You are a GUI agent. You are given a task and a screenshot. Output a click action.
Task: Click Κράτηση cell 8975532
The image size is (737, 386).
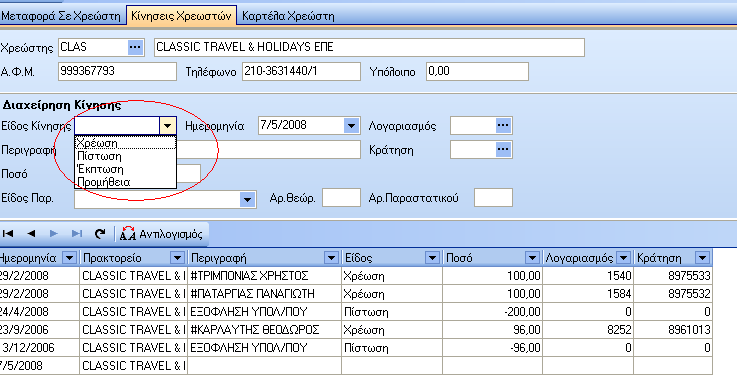coord(673,294)
